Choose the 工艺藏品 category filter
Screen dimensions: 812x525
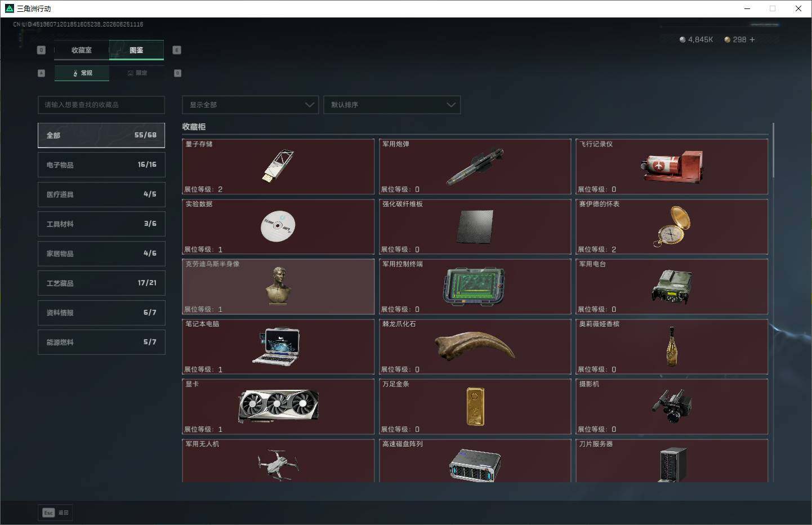pyautogui.click(x=101, y=283)
